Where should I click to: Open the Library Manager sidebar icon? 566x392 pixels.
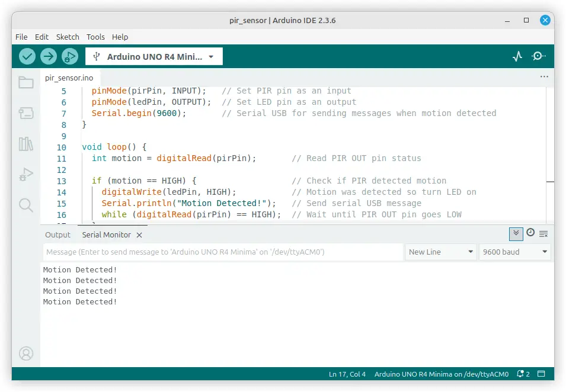pos(25,143)
